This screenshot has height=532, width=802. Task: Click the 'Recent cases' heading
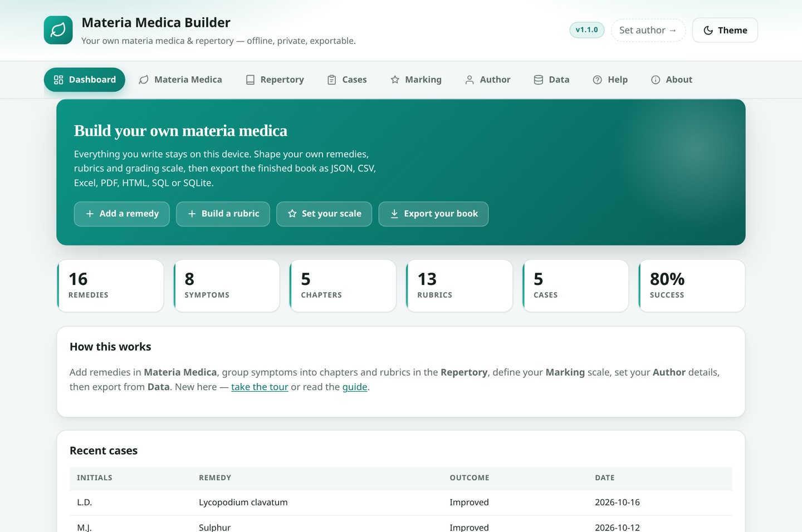104,451
